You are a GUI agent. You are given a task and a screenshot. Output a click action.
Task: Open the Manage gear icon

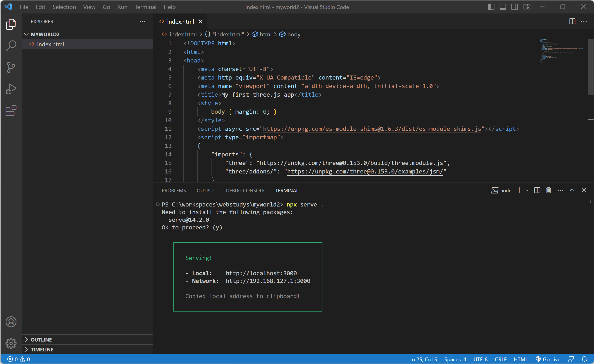coord(11,343)
